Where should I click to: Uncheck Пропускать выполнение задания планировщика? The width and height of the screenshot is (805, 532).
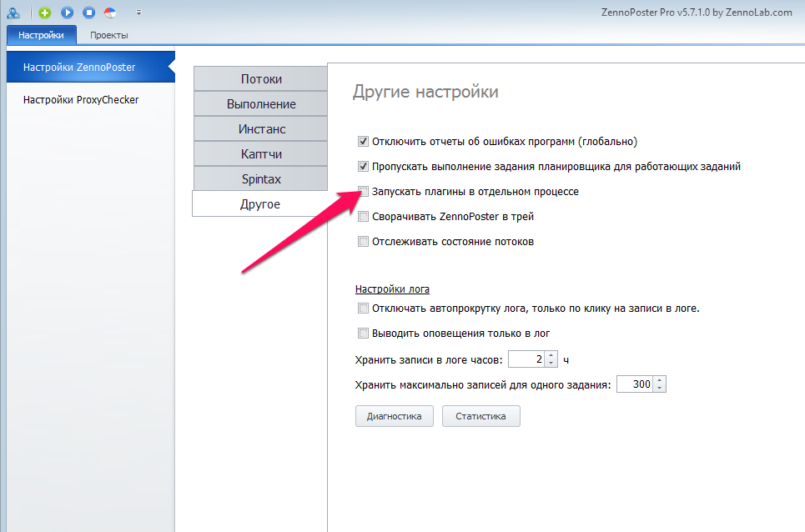363,166
